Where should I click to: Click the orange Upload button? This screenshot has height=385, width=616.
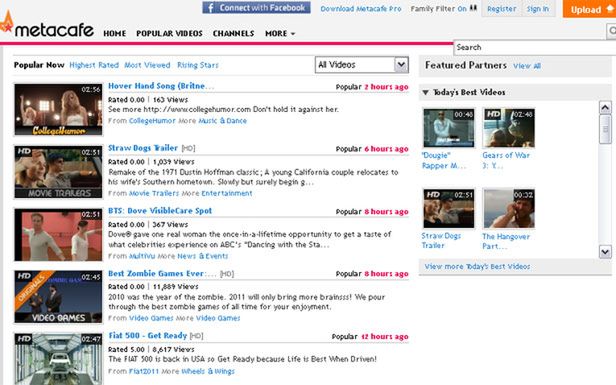point(589,9)
